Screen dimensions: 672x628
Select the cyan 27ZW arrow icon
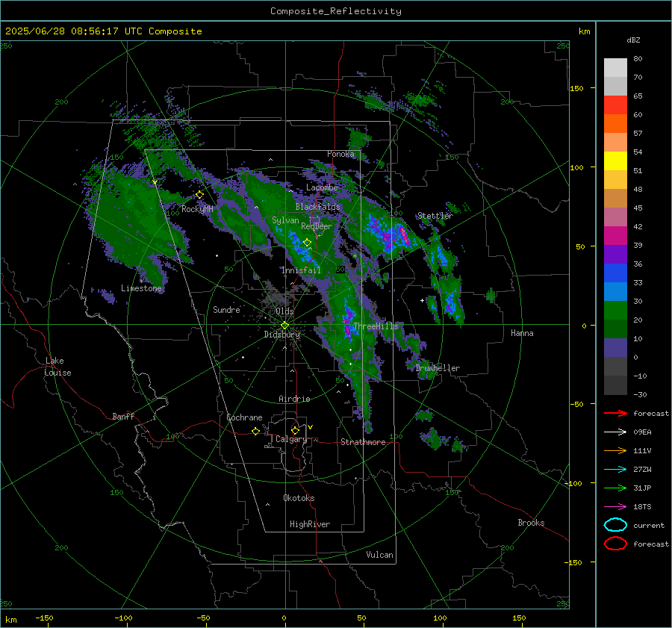[615, 470]
